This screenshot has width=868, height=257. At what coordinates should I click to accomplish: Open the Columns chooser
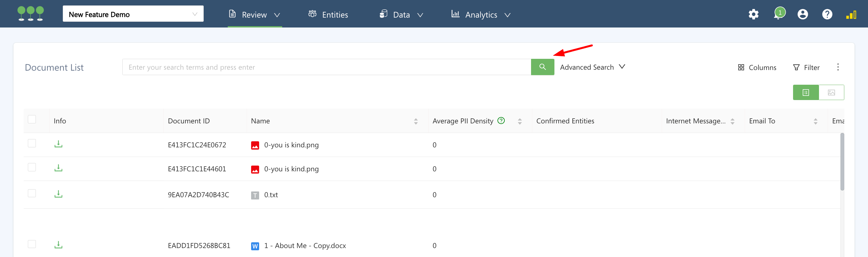[757, 68]
